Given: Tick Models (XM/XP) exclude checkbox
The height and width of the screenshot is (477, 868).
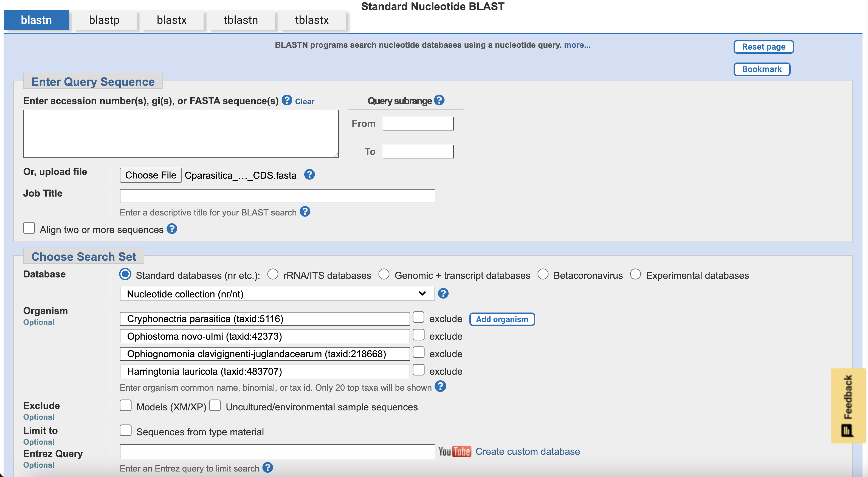Looking at the screenshot, I should [126, 406].
